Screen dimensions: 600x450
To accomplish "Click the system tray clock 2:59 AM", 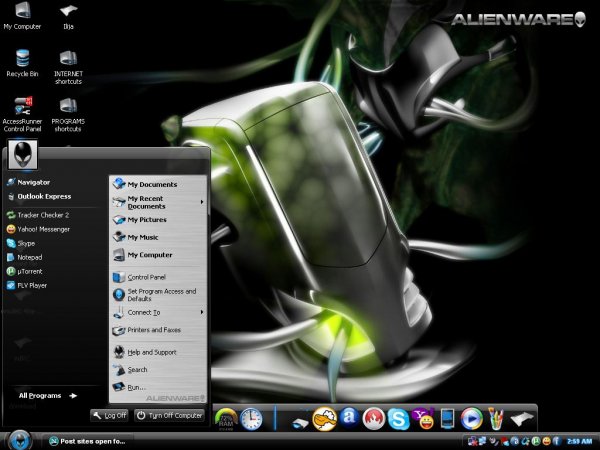I will pos(580,441).
